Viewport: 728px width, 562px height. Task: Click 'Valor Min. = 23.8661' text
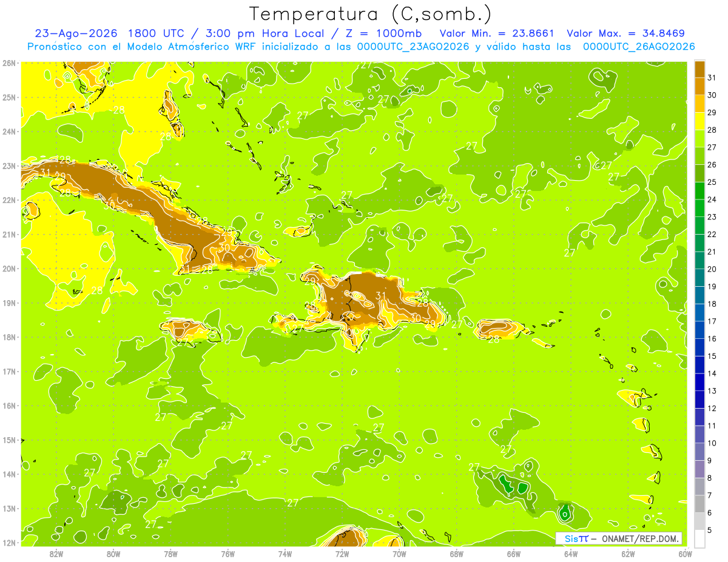pyautogui.click(x=496, y=33)
